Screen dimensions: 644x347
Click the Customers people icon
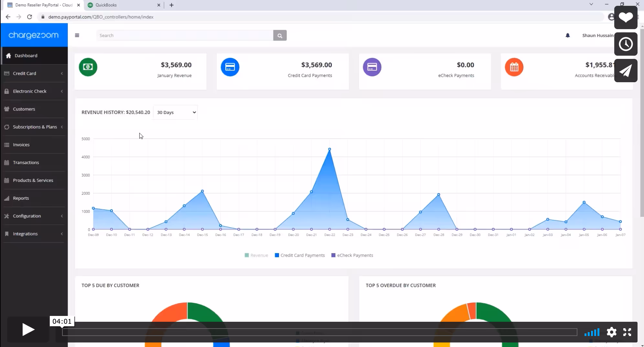point(6,109)
